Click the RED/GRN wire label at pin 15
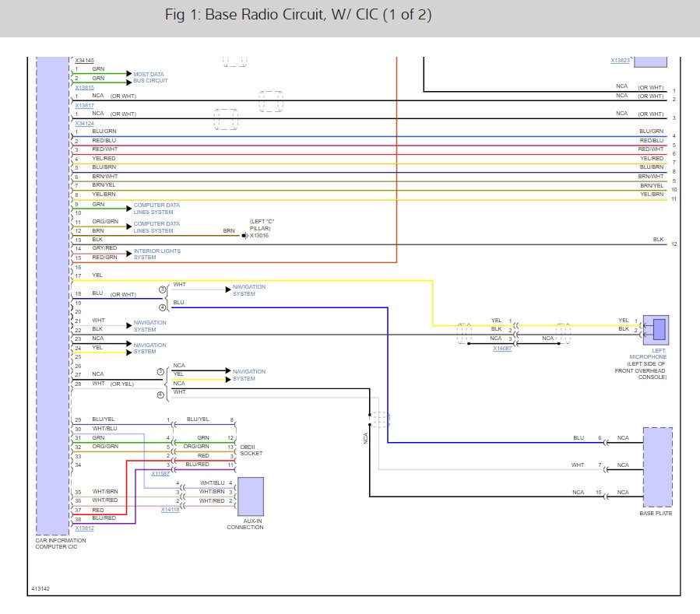This screenshot has height=614, width=700. [104, 258]
